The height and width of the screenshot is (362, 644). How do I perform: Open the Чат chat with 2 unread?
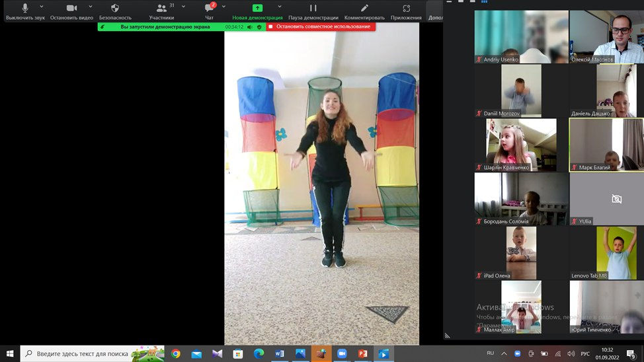[210, 11]
